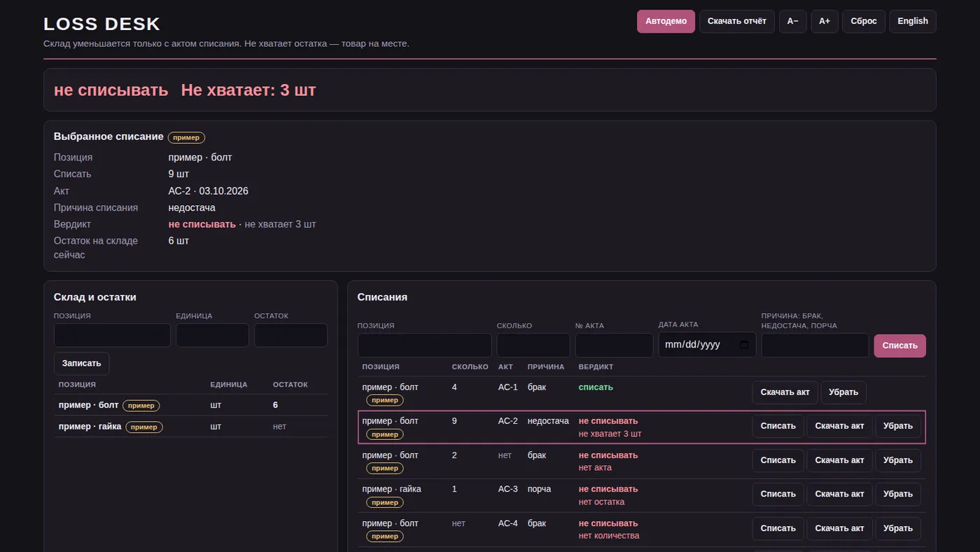Click the LOSS DESK title
Screen dimensions: 980x552
pyautogui.click(x=102, y=24)
